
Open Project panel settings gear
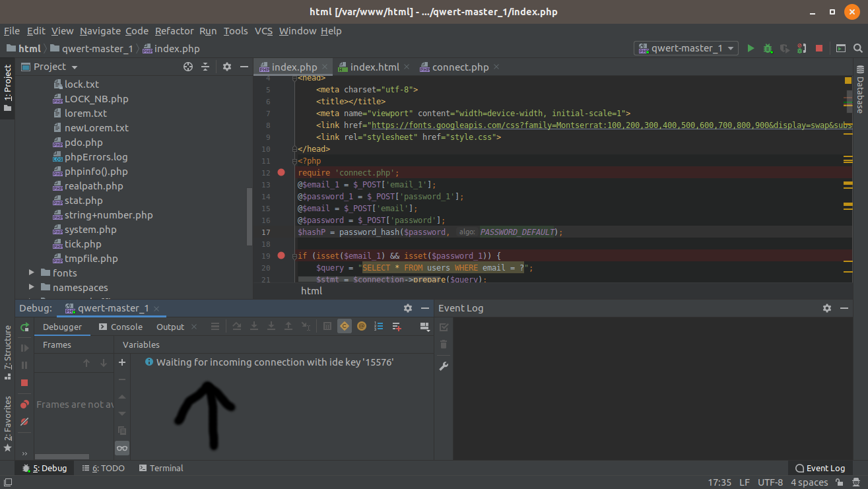(227, 67)
